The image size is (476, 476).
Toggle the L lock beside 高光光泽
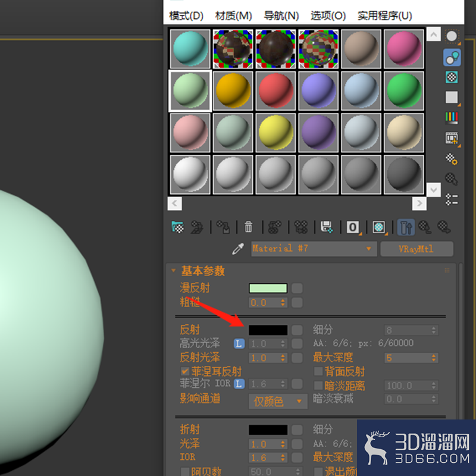239,344
